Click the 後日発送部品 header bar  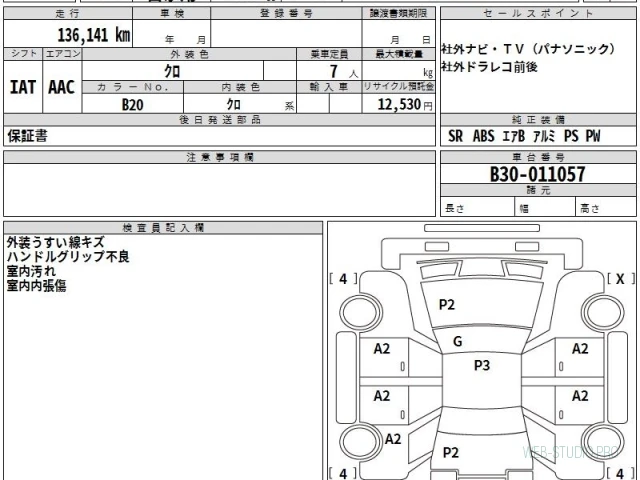220,120
